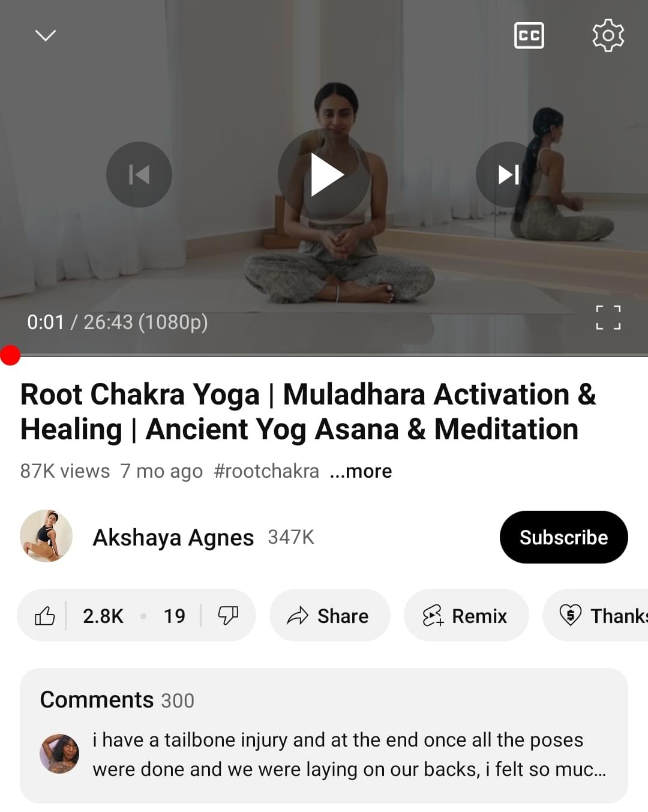Click the red progress bar scrubber

tap(10, 355)
